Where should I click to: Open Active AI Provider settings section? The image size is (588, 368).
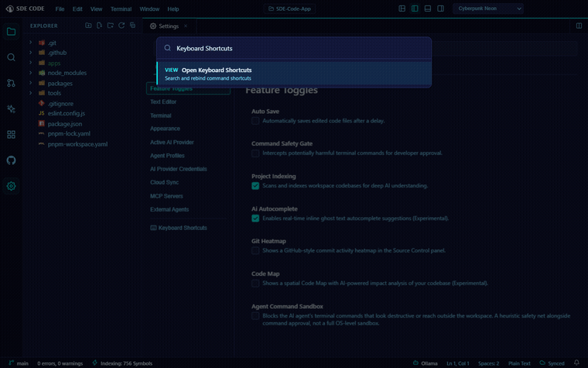172,143
